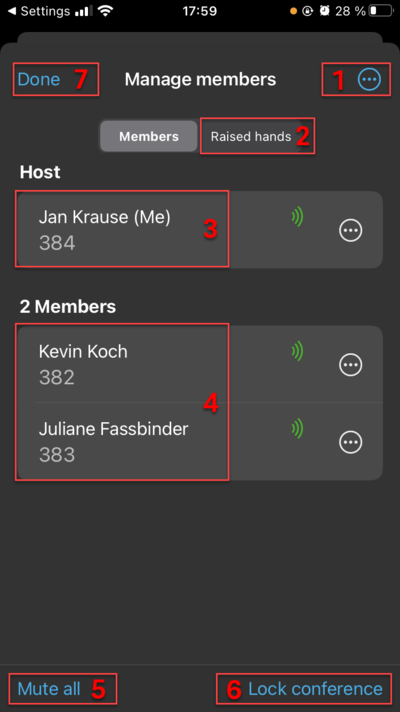Tap the Wi-Fi icon in status bar
Viewport: 400px width, 712px height.
pyautogui.click(x=105, y=11)
